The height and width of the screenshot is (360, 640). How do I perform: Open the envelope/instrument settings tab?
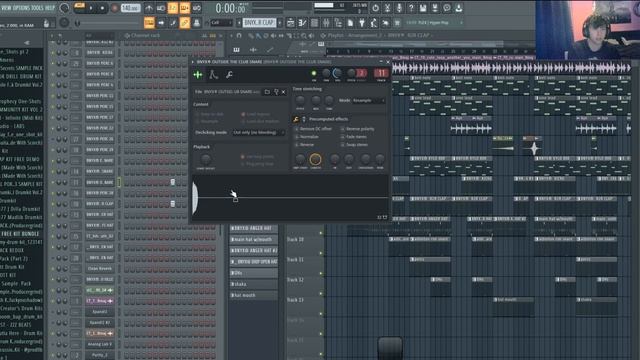213,75
